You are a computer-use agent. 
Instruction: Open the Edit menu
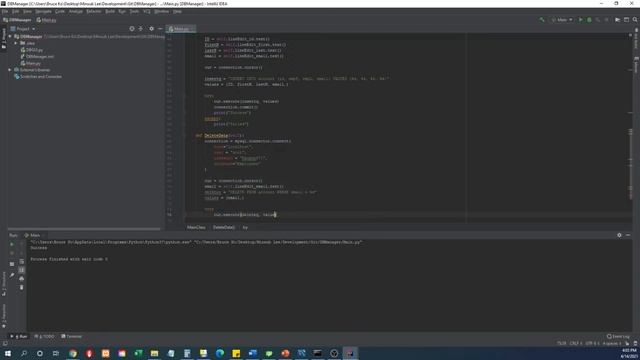coord(16,11)
